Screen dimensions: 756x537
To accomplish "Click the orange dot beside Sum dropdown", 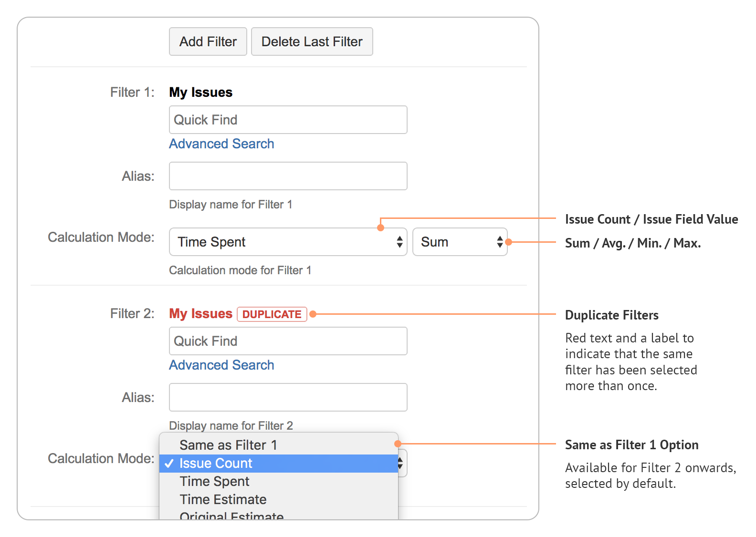I will pyautogui.click(x=509, y=242).
